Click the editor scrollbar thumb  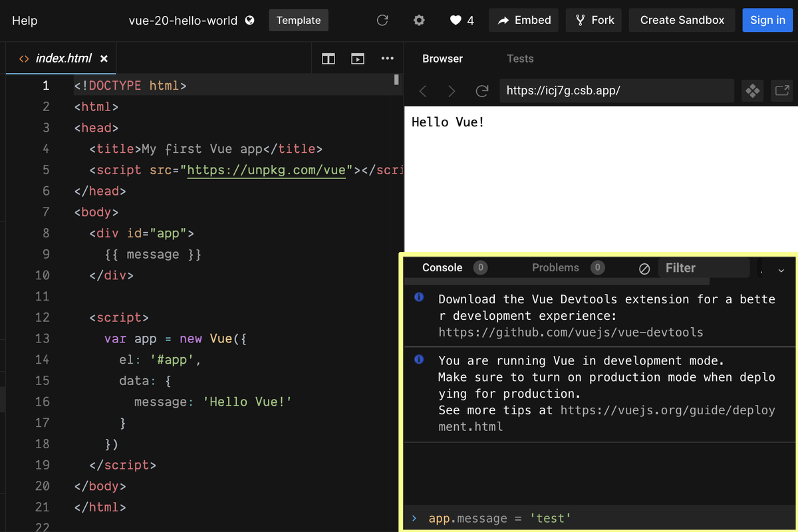click(x=396, y=80)
